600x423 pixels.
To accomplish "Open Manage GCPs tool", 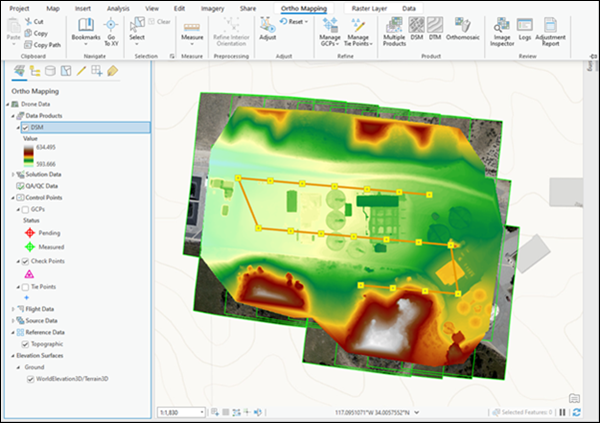I will [x=329, y=27].
